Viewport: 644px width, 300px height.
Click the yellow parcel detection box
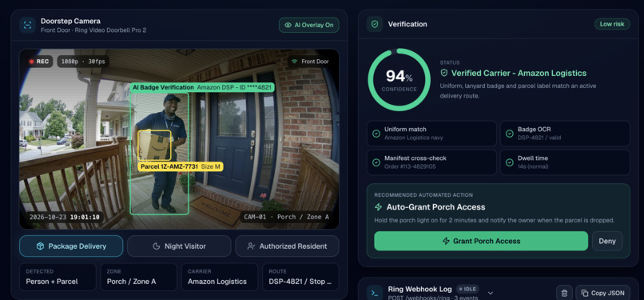pos(154,146)
